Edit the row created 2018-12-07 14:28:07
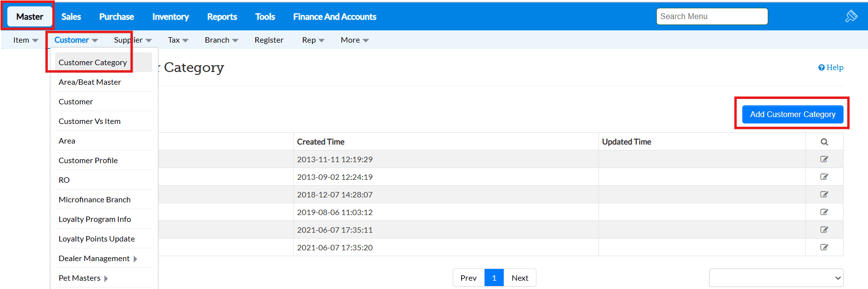 click(x=824, y=194)
